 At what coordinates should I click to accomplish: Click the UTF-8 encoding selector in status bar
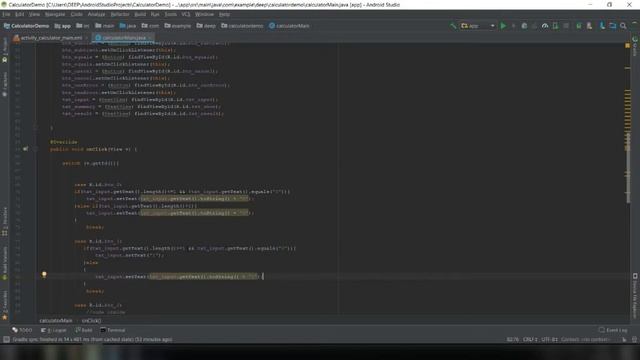tap(549, 340)
